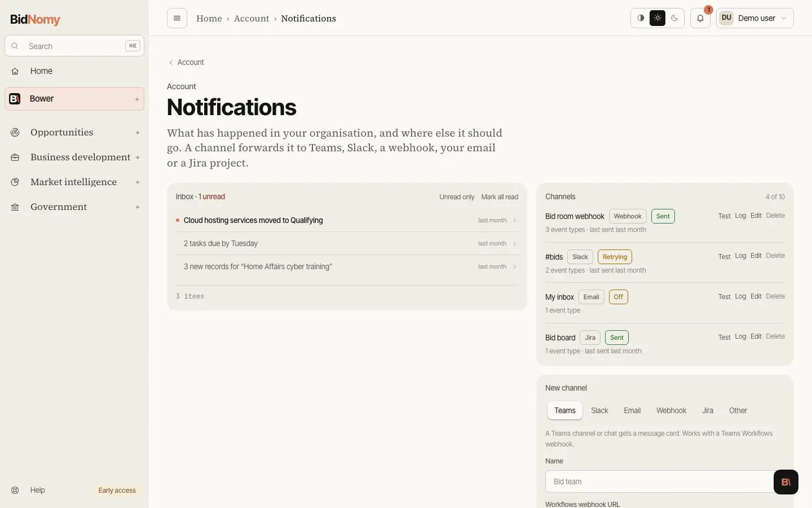Open the notifications bell
The height and width of the screenshot is (508, 812).
click(700, 18)
